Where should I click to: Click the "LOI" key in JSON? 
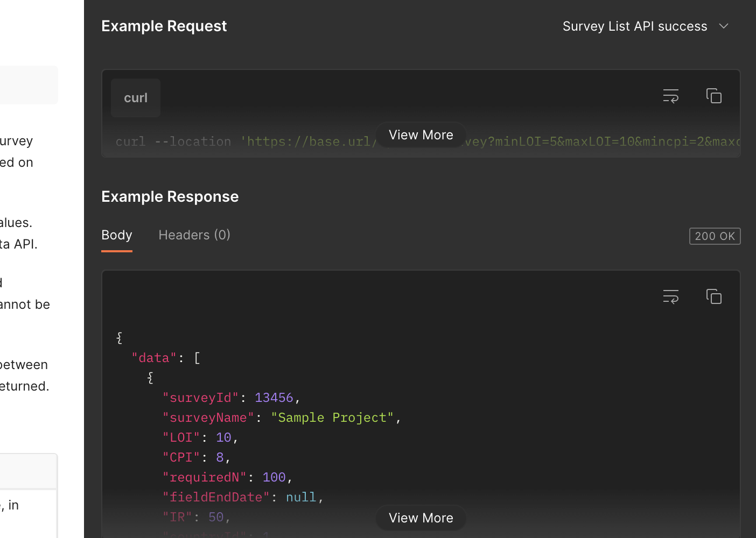(181, 437)
